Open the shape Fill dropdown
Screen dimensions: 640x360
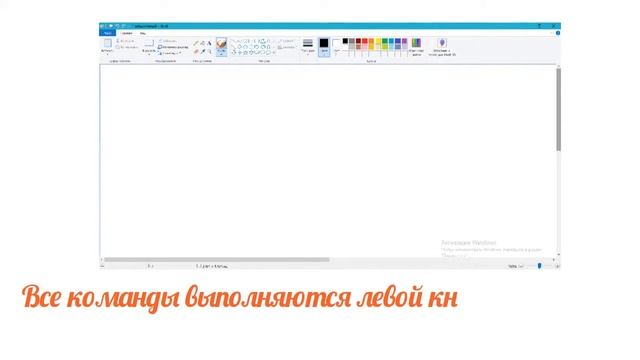click(x=287, y=47)
